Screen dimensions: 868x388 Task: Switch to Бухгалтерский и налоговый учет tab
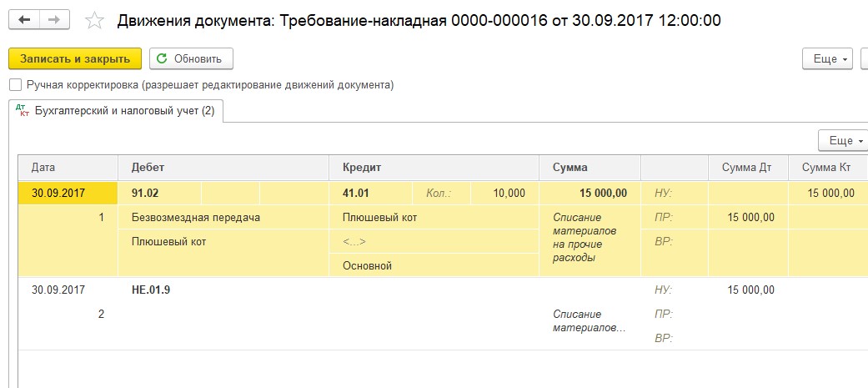(x=116, y=111)
